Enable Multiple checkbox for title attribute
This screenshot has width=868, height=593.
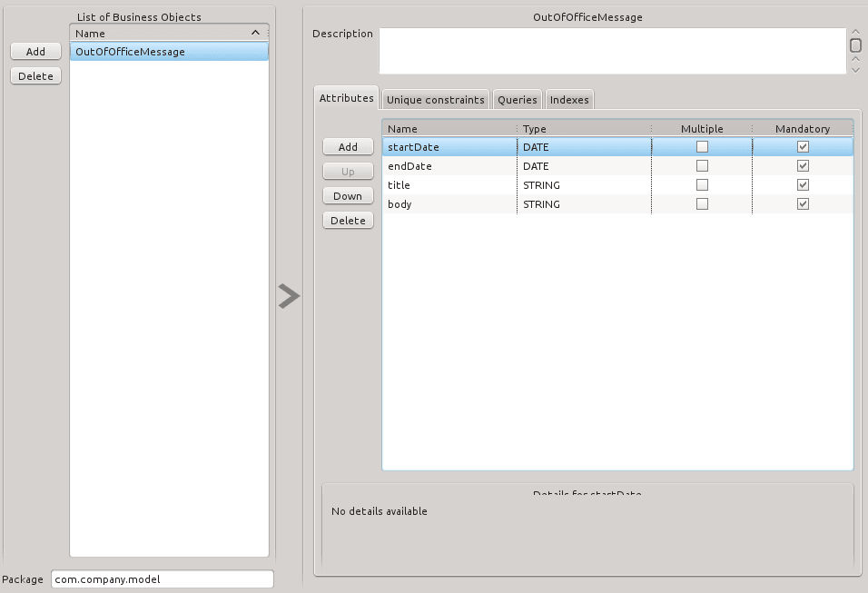click(702, 185)
